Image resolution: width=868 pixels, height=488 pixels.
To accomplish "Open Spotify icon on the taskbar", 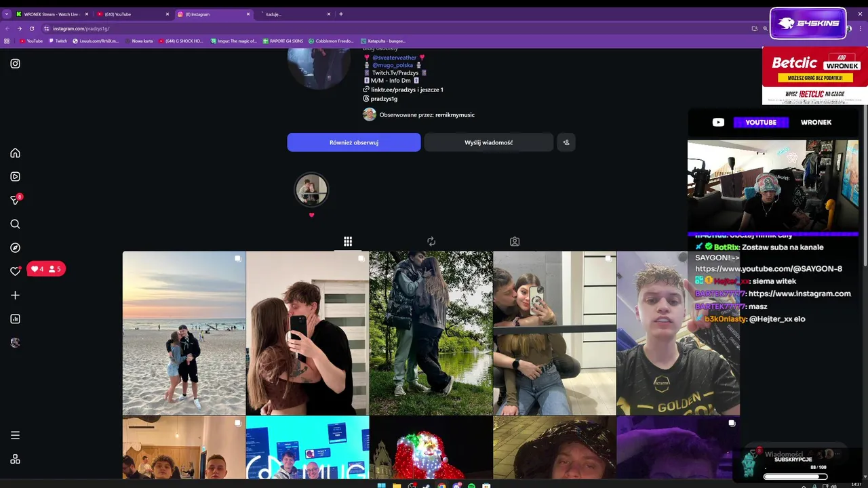I will point(471,485).
